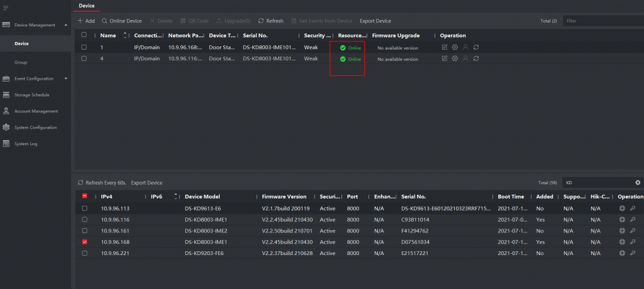Click the edit icon for device 1
This screenshot has height=289, width=644.
click(x=445, y=47)
